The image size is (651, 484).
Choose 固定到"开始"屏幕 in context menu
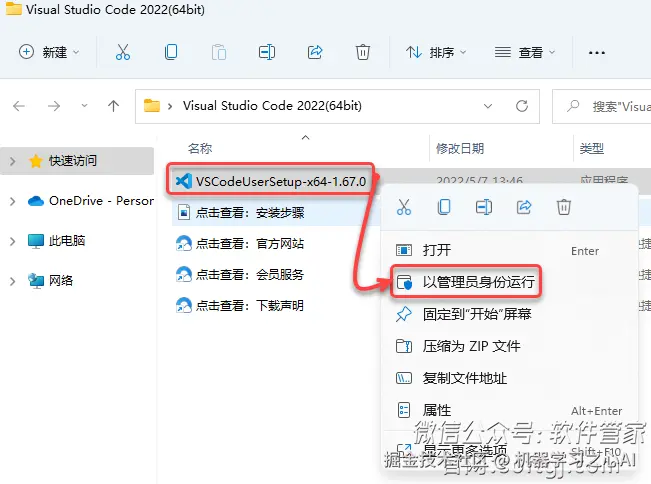coord(509,314)
